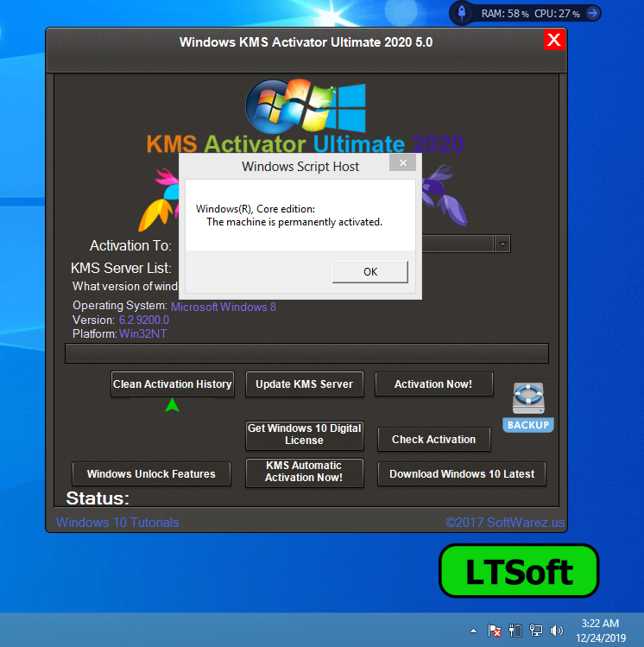Click the CPU: 27% readout

coord(557,14)
